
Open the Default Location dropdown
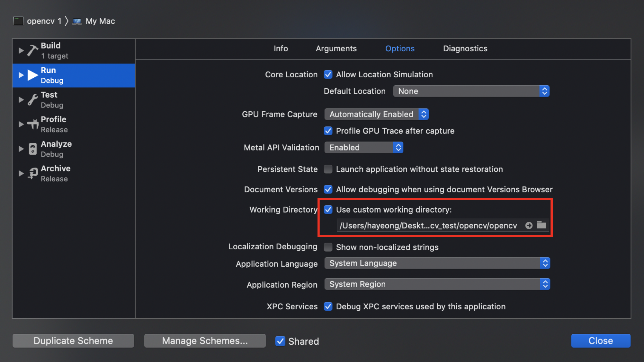(471, 91)
